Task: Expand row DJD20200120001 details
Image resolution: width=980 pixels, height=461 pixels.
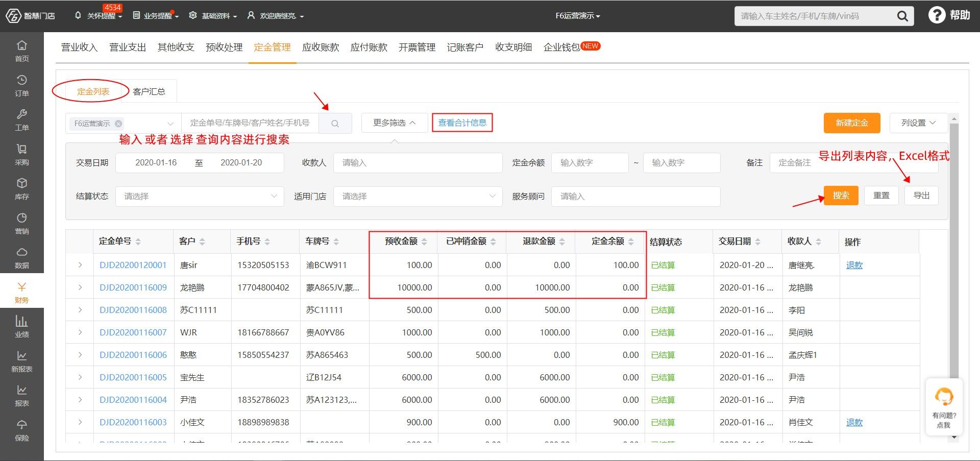Action: point(80,265)
